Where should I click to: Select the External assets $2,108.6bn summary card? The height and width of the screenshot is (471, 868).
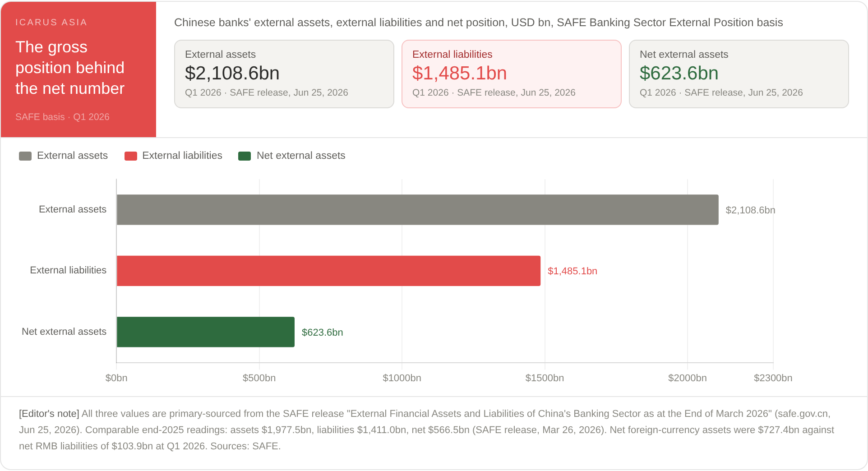284,74
